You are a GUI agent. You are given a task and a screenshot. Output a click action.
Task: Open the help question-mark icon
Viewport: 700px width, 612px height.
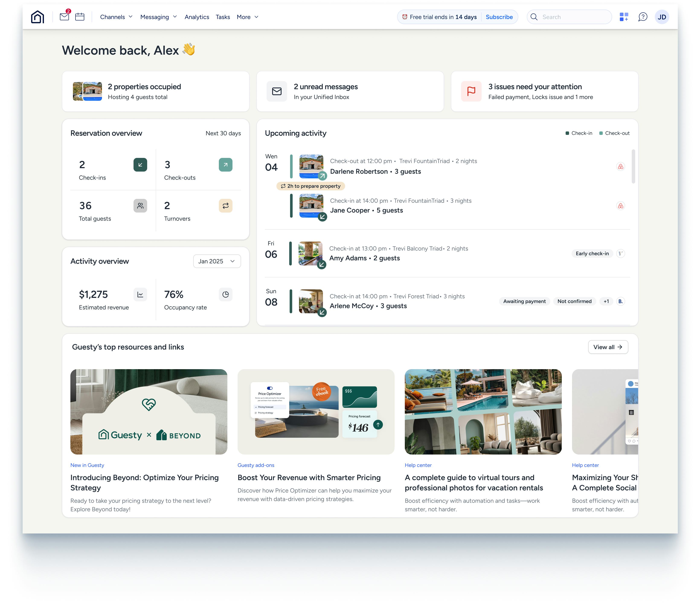(x=643, y=17)
